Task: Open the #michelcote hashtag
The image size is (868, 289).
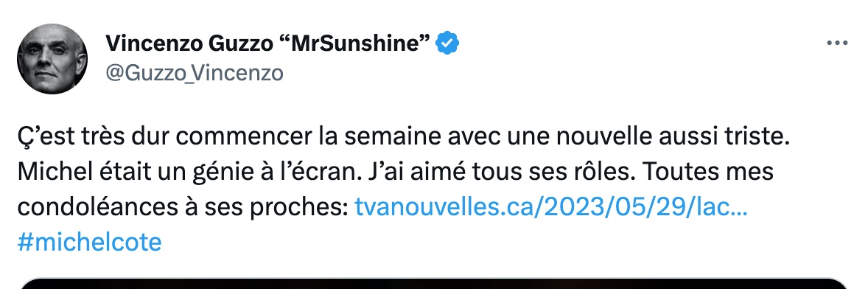Action: (x=90, y=243)
